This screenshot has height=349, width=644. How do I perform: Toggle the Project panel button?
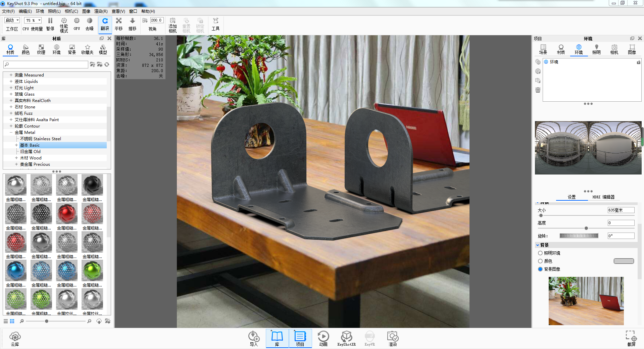(x=300, y=339)
